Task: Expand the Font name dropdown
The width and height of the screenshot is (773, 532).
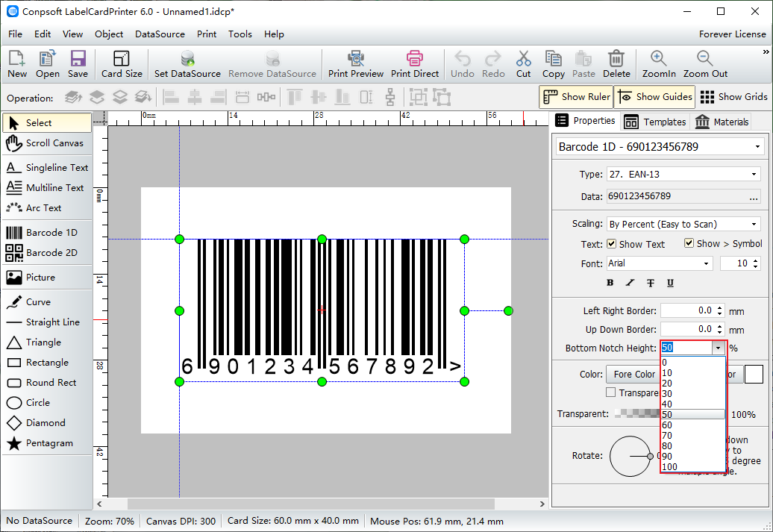Action: click(x=706, y=263)
